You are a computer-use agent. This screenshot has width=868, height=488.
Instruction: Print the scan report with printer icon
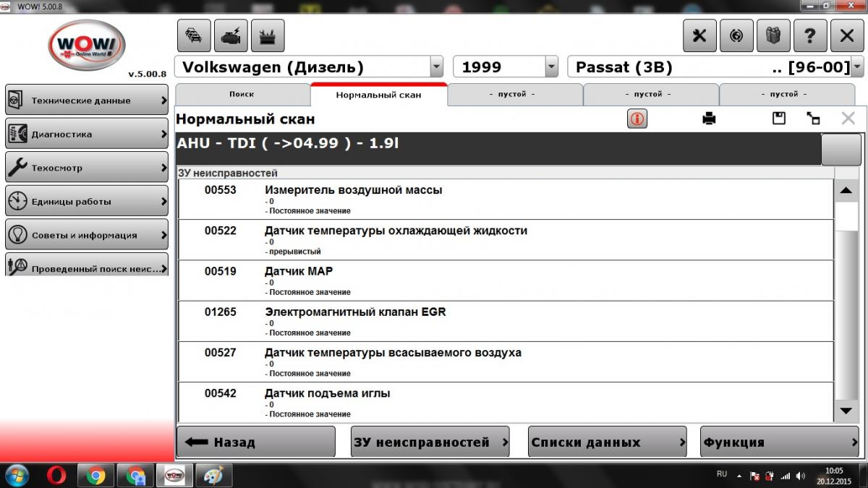click(x=709, y=119)
